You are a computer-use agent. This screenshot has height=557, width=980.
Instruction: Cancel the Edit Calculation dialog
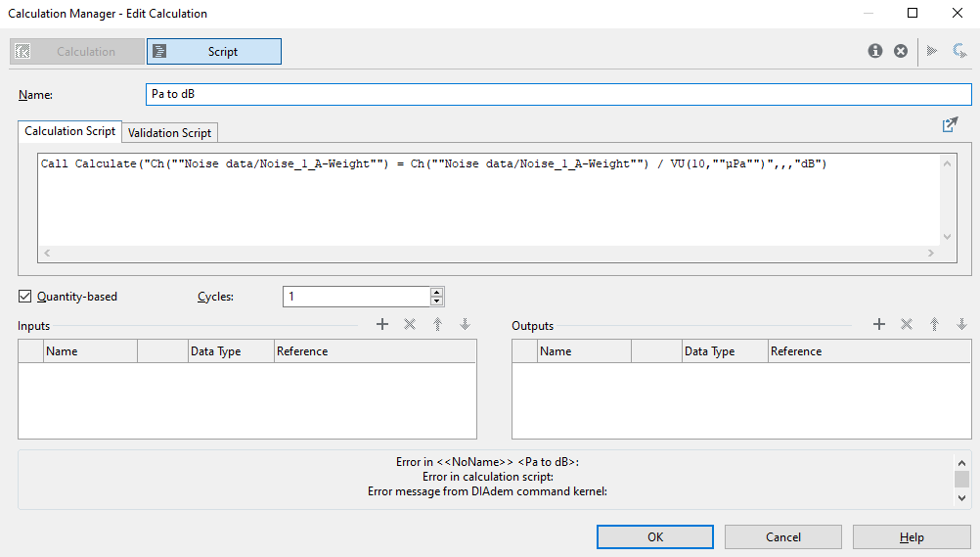pyautogui.click(x=782, y=537)
